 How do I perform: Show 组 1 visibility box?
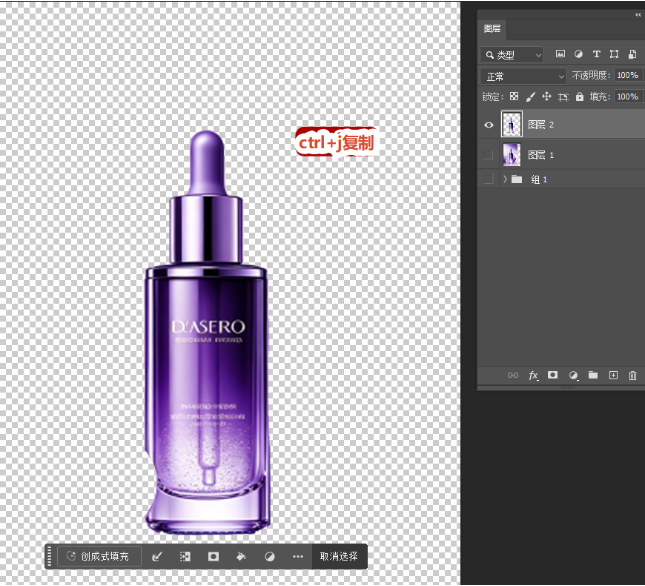pos(488,179)
